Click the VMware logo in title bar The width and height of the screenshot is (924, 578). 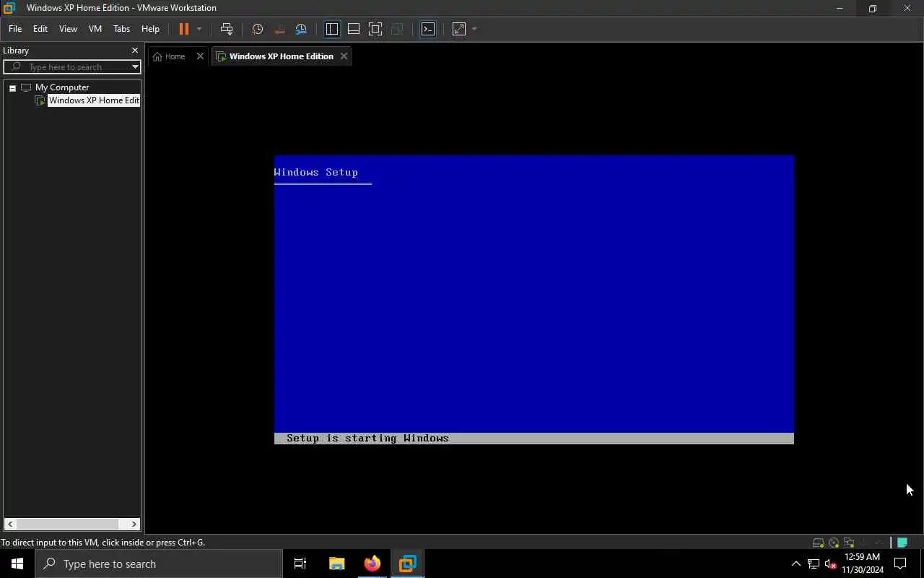(9, 8)
